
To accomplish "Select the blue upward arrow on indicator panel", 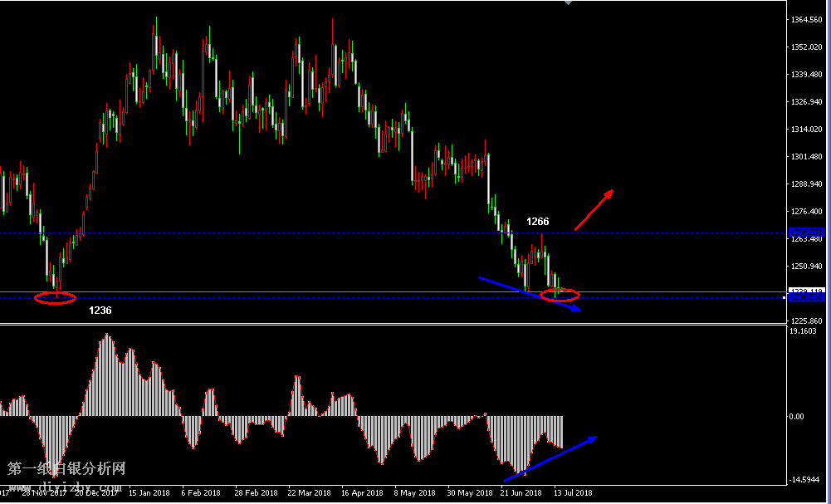I will point(550,458).
